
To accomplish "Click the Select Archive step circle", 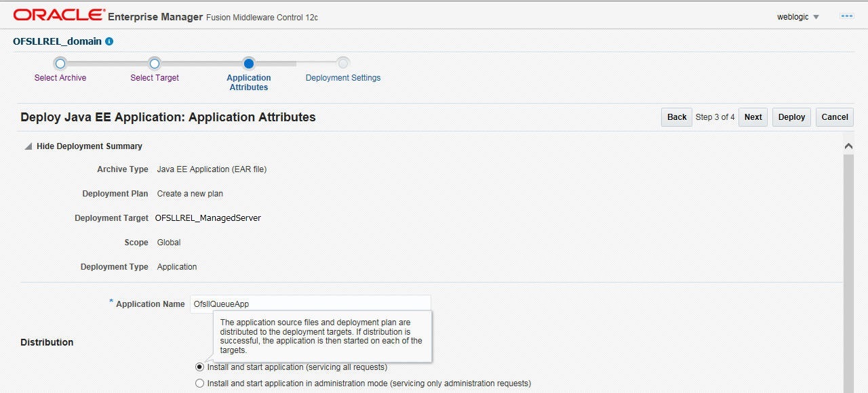I will [x=60, y=64].
